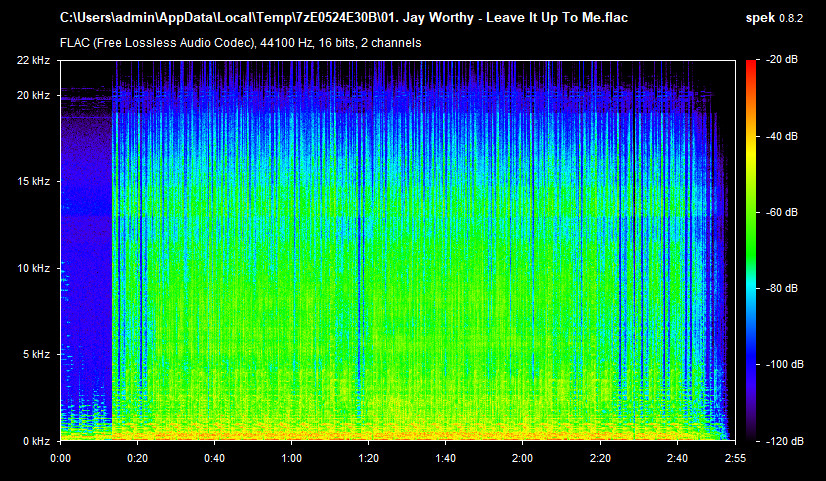Click the 0:40 time axis label

tap(214, 458)
